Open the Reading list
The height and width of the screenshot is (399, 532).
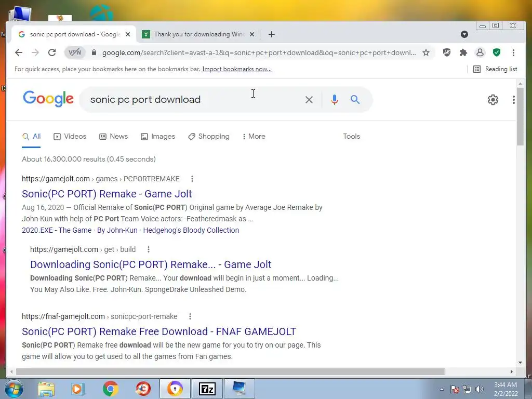(495, 69)
